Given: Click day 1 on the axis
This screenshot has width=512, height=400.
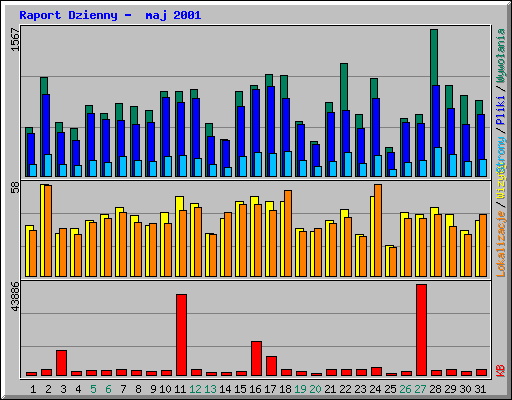Looking at the screenshot, I should tap(33, 389).
